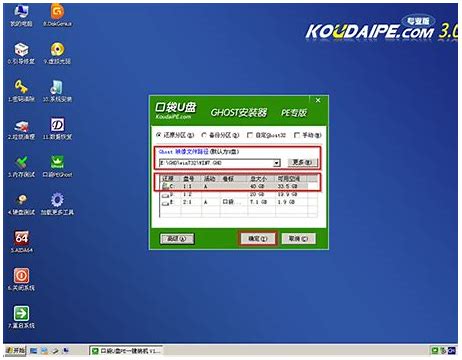
Task: Select the 7.重启系统 restart icon
Action: (x=21, y=317)
